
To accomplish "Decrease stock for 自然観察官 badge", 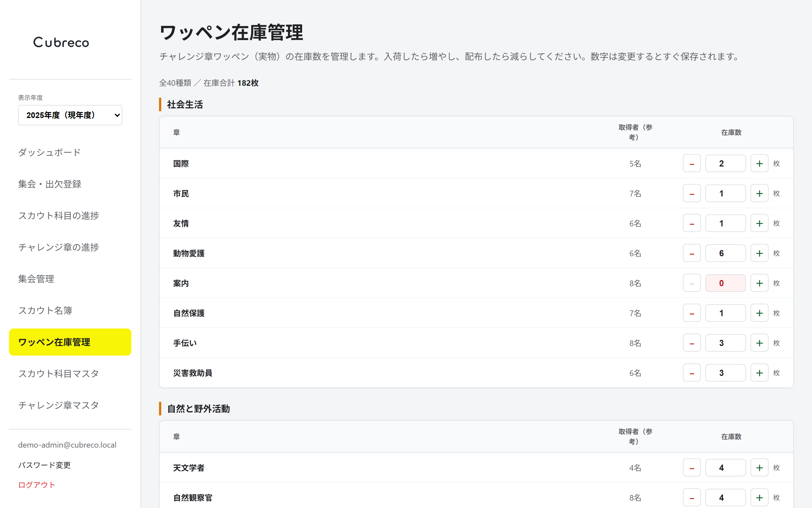I will 692,497.
